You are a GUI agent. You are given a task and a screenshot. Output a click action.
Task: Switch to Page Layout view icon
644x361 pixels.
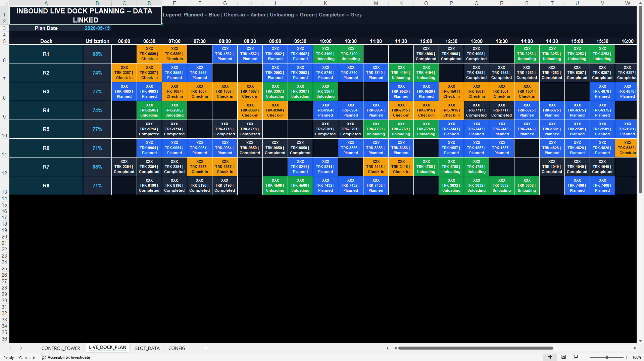[563, 357]
